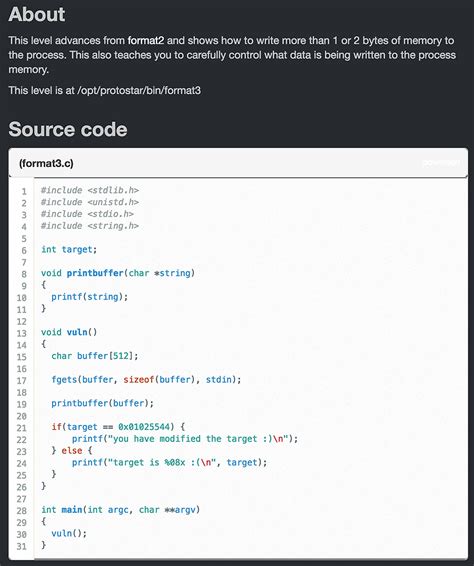This screenshot has height=566, width=474.
Task: Click the Source code heading
Action: pos(68,129)
